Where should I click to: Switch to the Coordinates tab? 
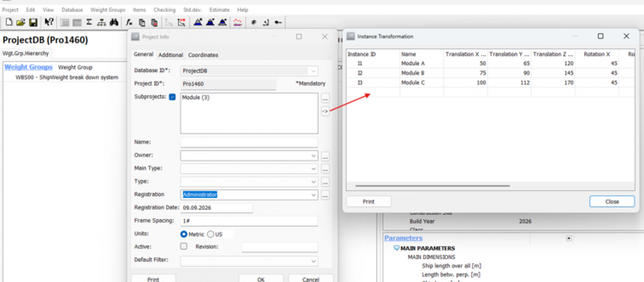tap(203, 55)
